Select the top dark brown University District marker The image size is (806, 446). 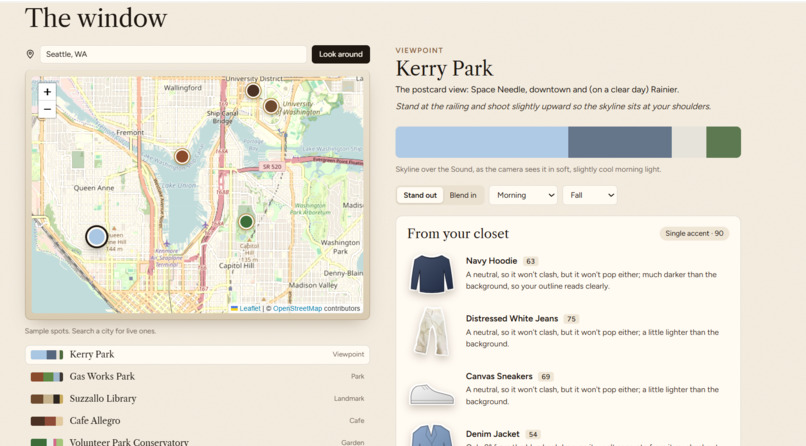coord(252,91)
